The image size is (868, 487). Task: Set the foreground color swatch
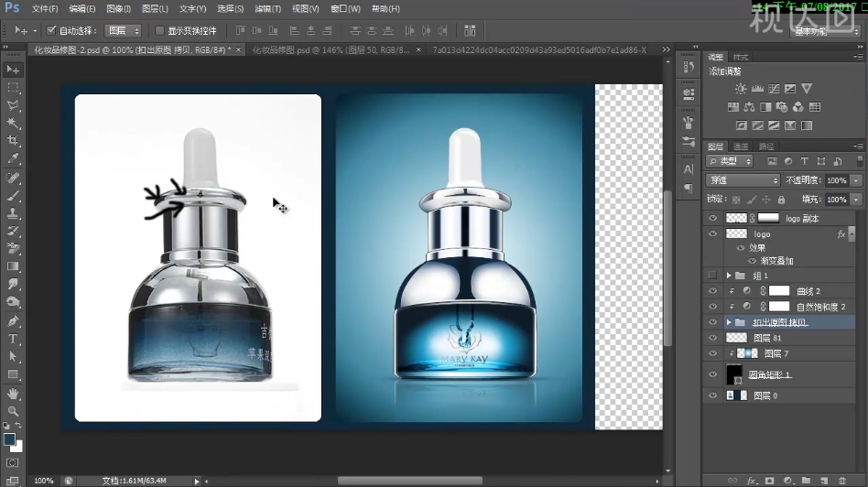click(9, 439)
